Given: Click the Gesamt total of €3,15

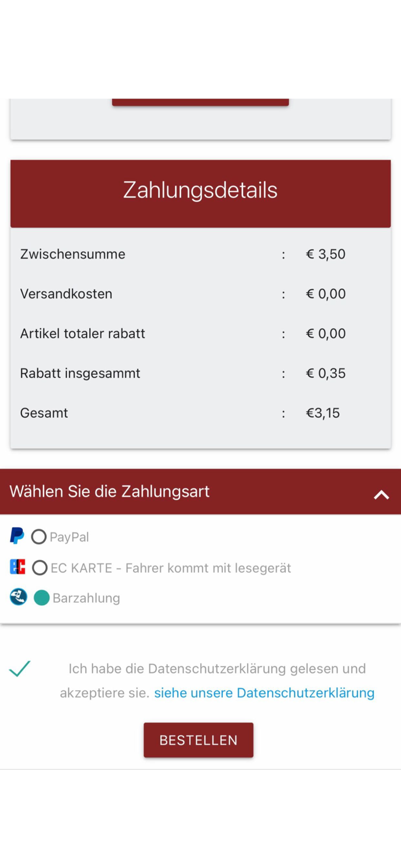Looking at the screenshot, I should pos(323,413).
